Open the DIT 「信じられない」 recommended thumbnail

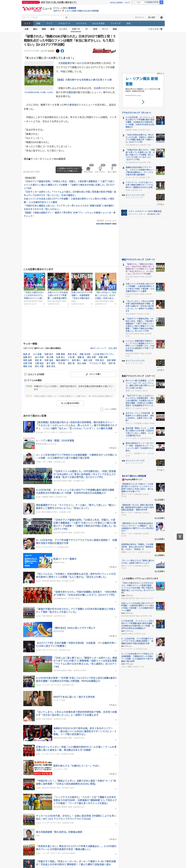[106, 281]
